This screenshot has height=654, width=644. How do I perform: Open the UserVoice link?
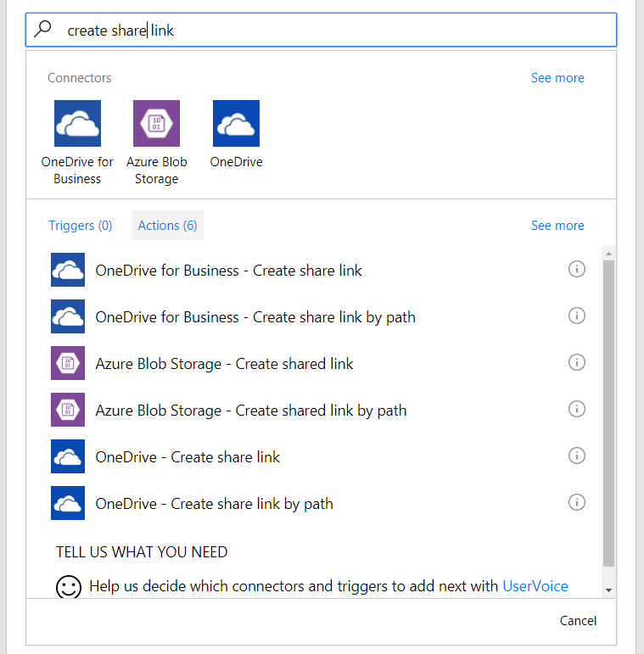click(535, 586)
